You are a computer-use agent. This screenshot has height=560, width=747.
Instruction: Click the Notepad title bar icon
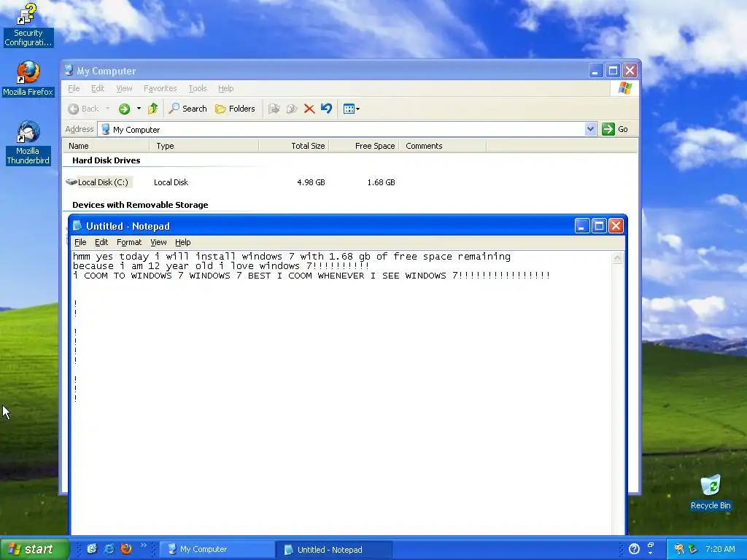(77, 226)
